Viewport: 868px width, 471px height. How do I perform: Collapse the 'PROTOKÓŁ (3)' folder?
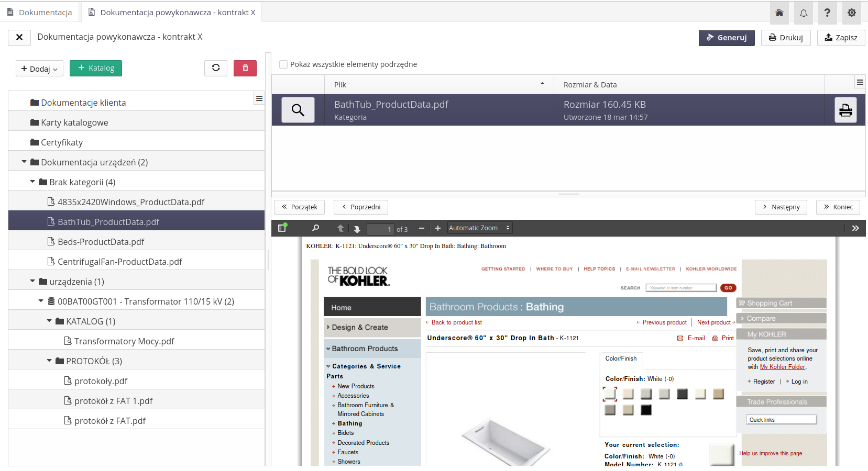(x=49, y=361)
